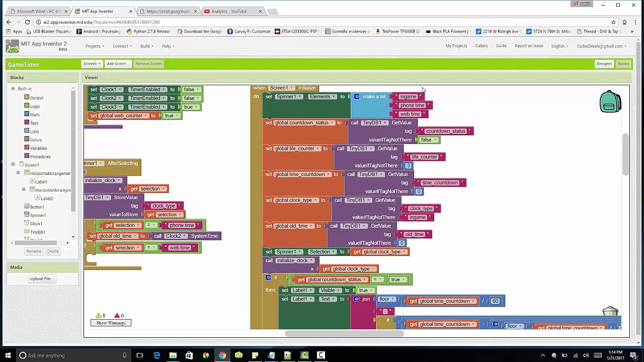Select Colors blocks category
Viewport: 644px width, 362px height.
pos(36,140)
